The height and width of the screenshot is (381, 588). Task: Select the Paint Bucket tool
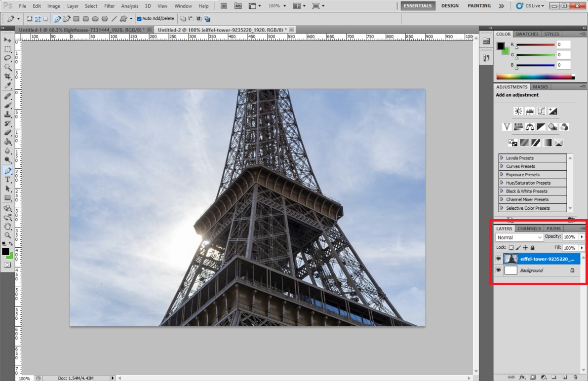coord(7,142)
